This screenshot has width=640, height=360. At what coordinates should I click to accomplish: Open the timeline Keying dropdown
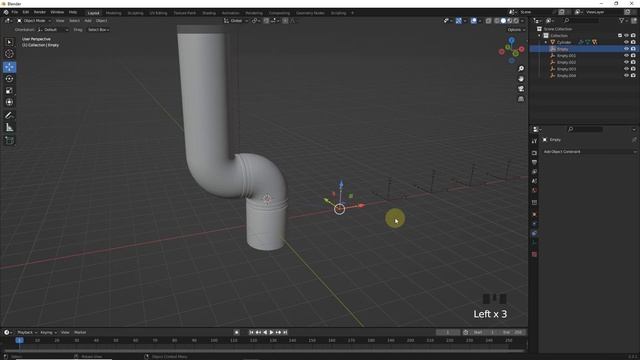[48, 332]
